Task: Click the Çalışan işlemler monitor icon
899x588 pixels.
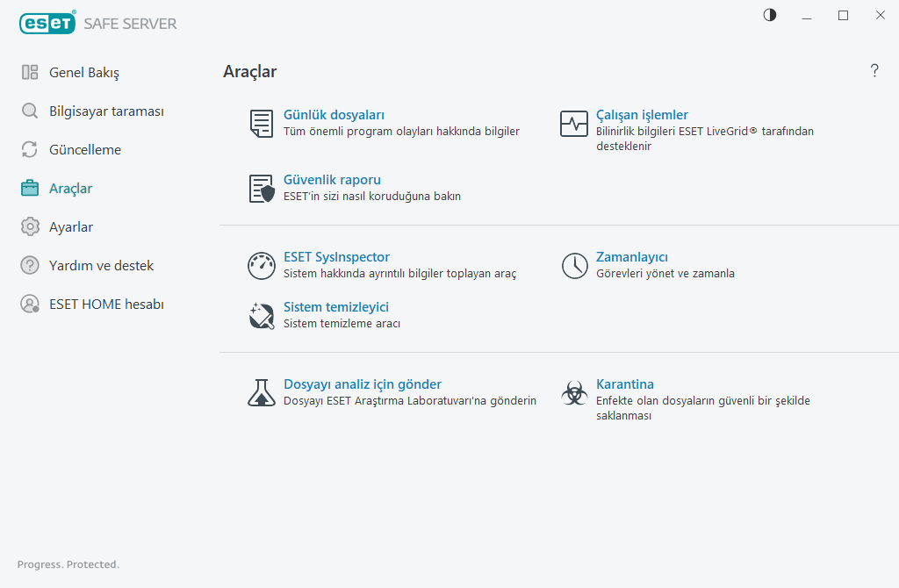Action: pyautogui.click(x=574, y=124)
